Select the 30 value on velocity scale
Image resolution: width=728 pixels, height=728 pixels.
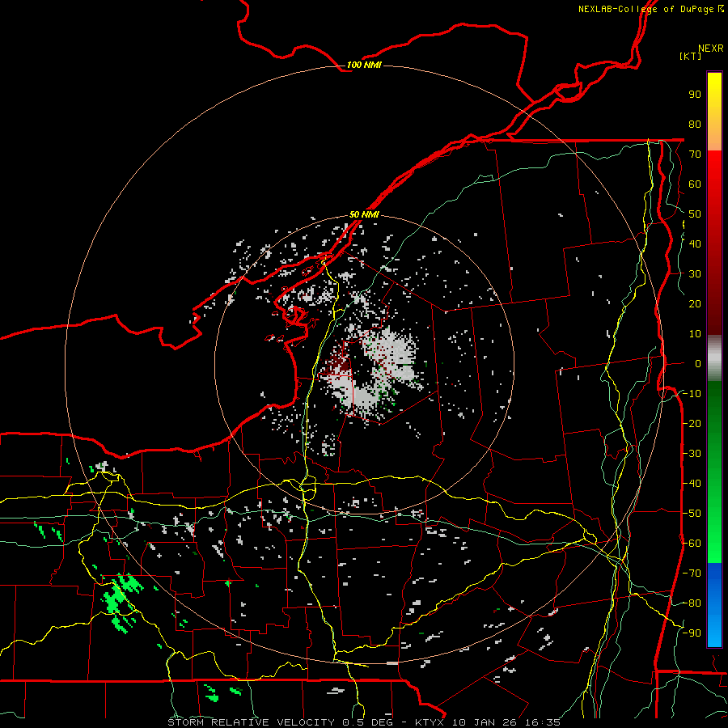point(695,274)
